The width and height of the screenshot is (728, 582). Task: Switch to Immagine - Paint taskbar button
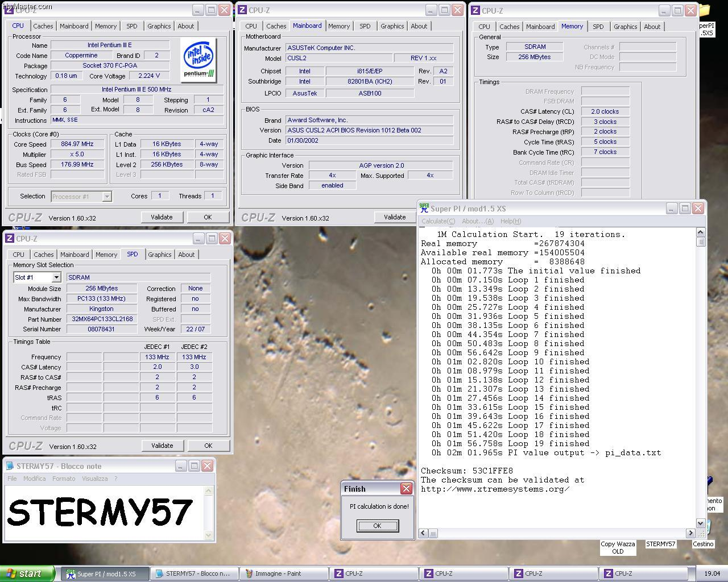(x=283, y=573)
